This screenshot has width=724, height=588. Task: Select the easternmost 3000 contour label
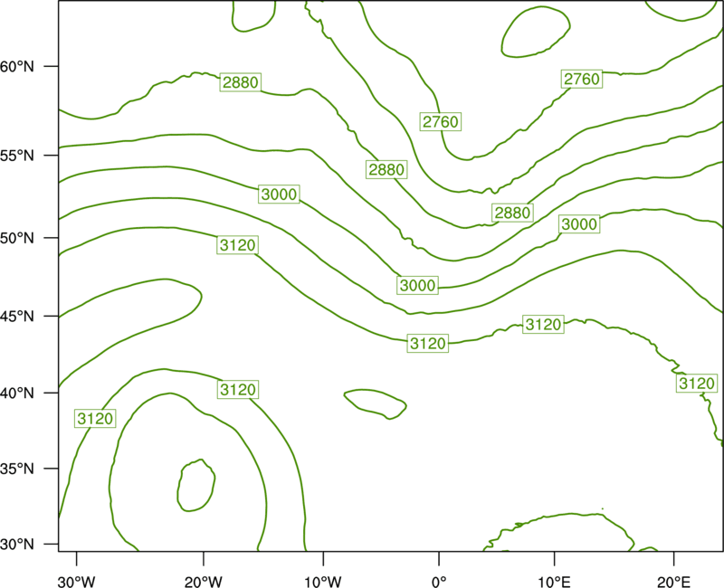point(579,223)
